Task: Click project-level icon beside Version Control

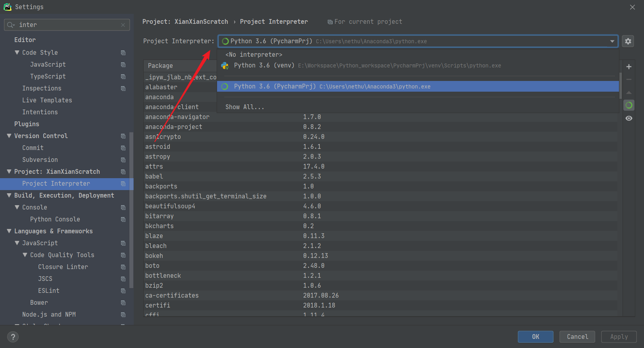Action: click(x=123, y=136)
